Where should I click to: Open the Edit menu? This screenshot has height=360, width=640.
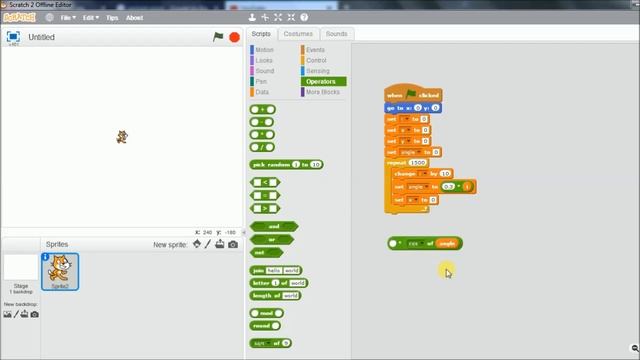91,18
